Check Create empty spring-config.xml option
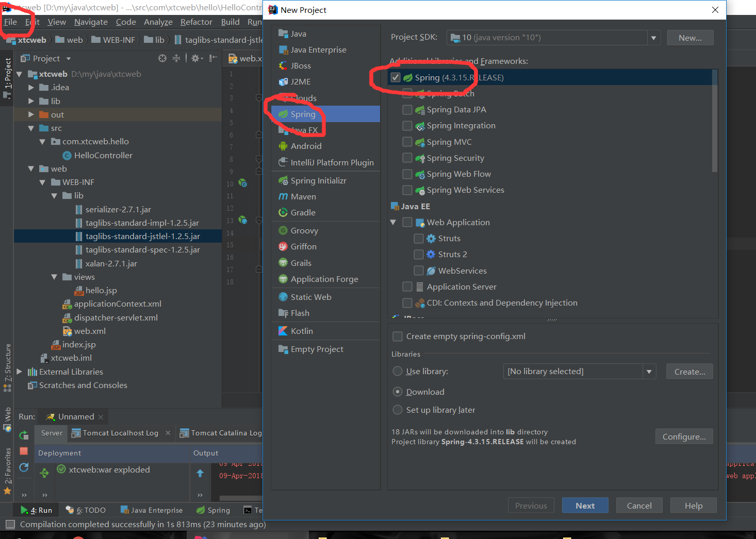Screen dimensions: 756x539 [x=398, y=336]
